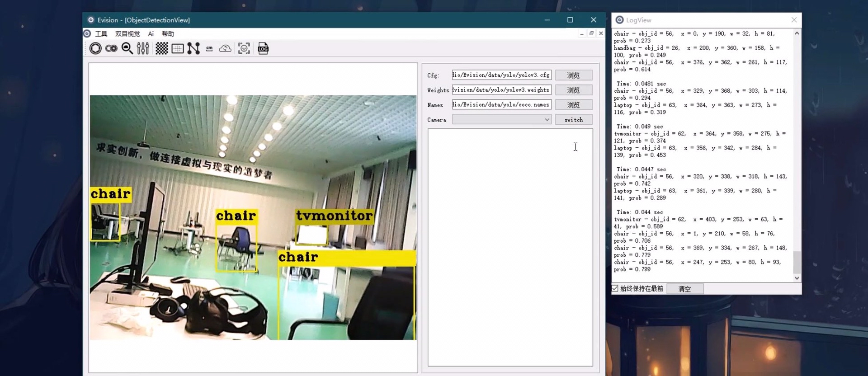Click the Cfg: label
Image resolution: width=868 pixels, height=376 pixels.
click(433, 75)
